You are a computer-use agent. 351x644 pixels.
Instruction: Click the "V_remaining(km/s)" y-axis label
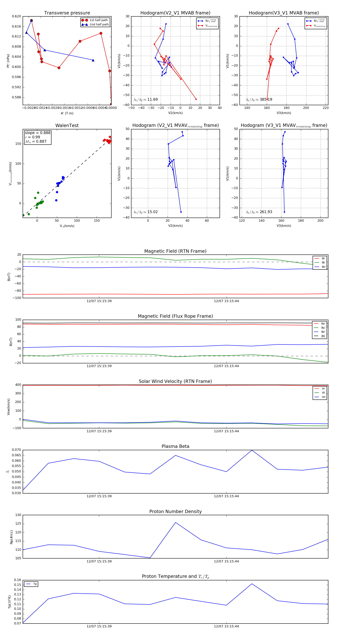(x=10, y=173)
